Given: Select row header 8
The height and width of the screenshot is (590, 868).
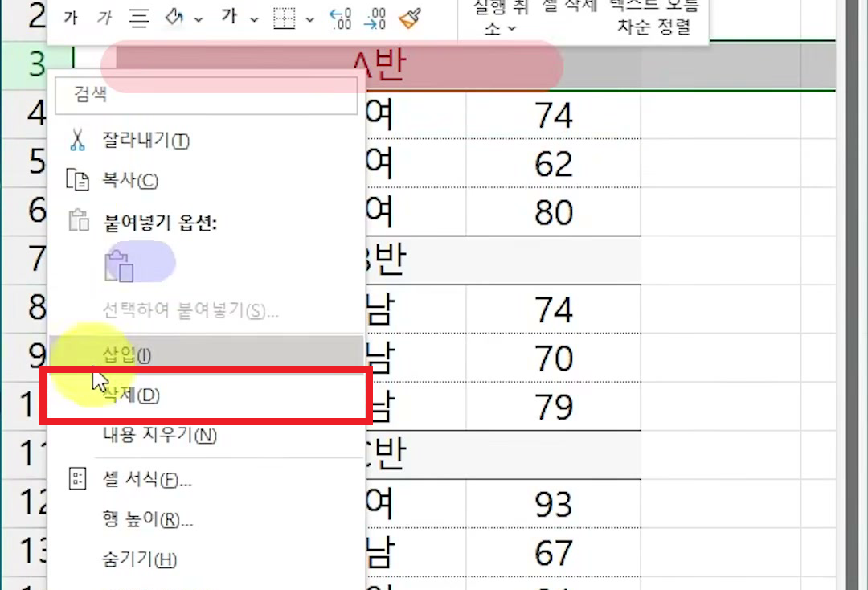Looking at the screenshot, I should [25, 309].
